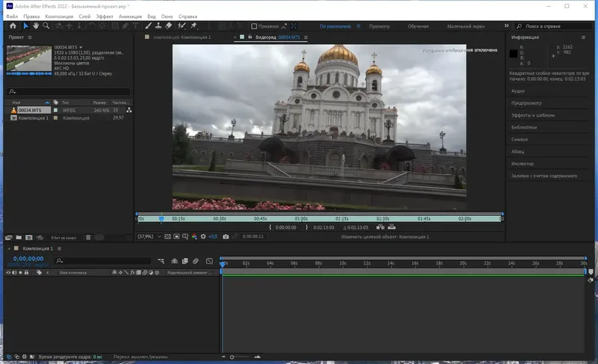Select the Puppet Pin tool

click(194, 25)
